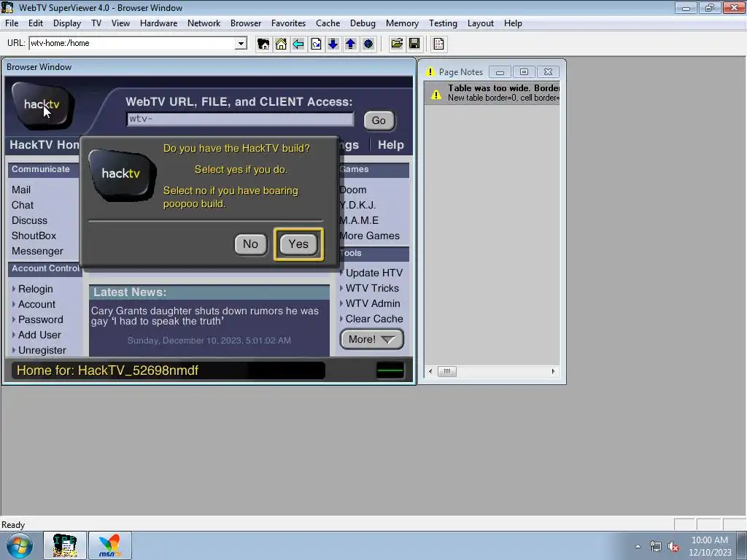Open the ShoutBox link

[x=34, y=236]
